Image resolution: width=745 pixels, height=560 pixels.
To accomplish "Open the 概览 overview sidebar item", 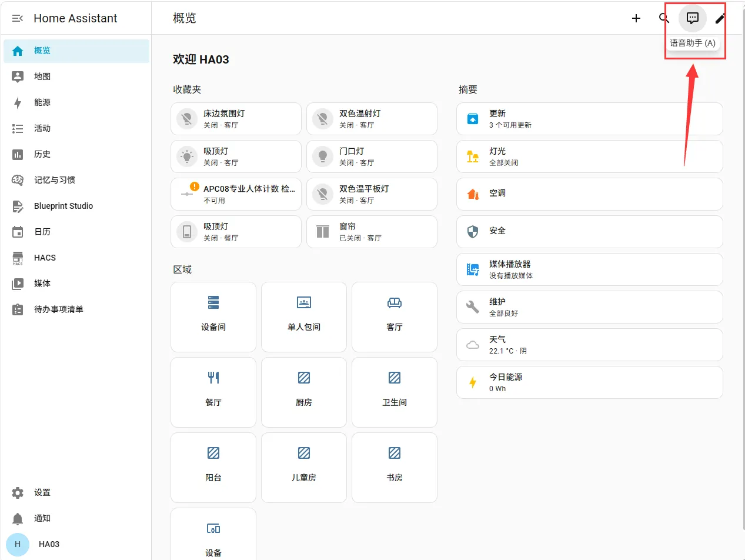I will point(76,51).
